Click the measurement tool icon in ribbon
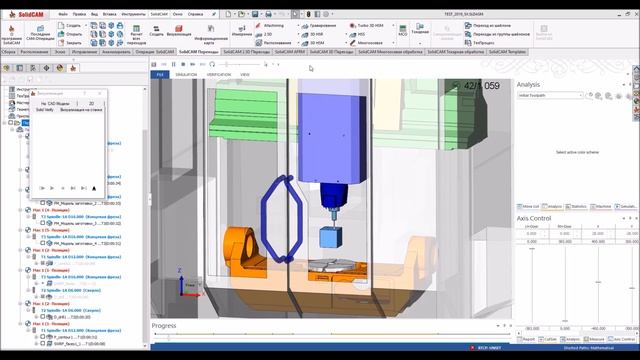 pos(242,28)
